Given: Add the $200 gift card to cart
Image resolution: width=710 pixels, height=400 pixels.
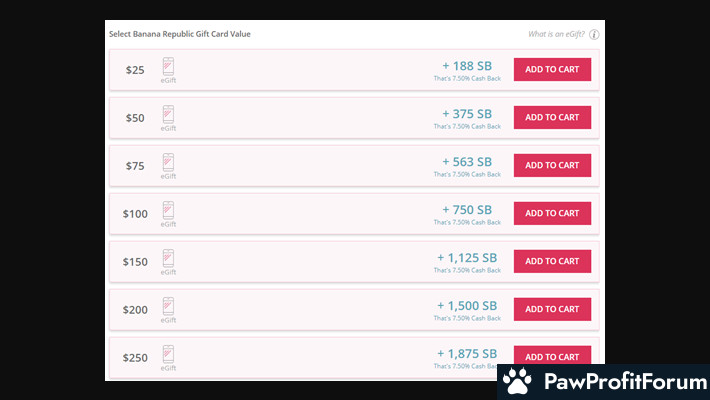Looking at the screenshot, I should click(x=552, y=309).
